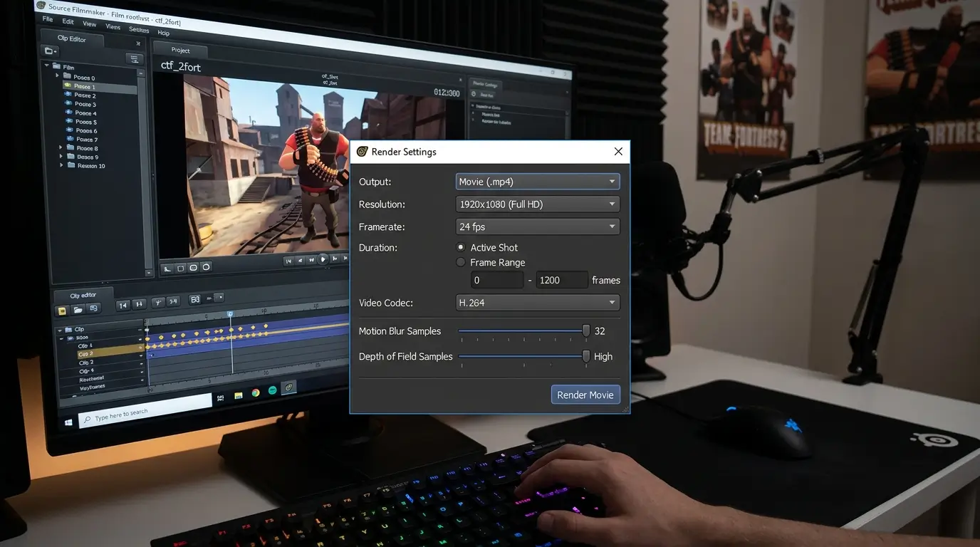This screenshot has width=980, height=547.
Task: Click the Type here to search box
Action: tap(145, 411)
